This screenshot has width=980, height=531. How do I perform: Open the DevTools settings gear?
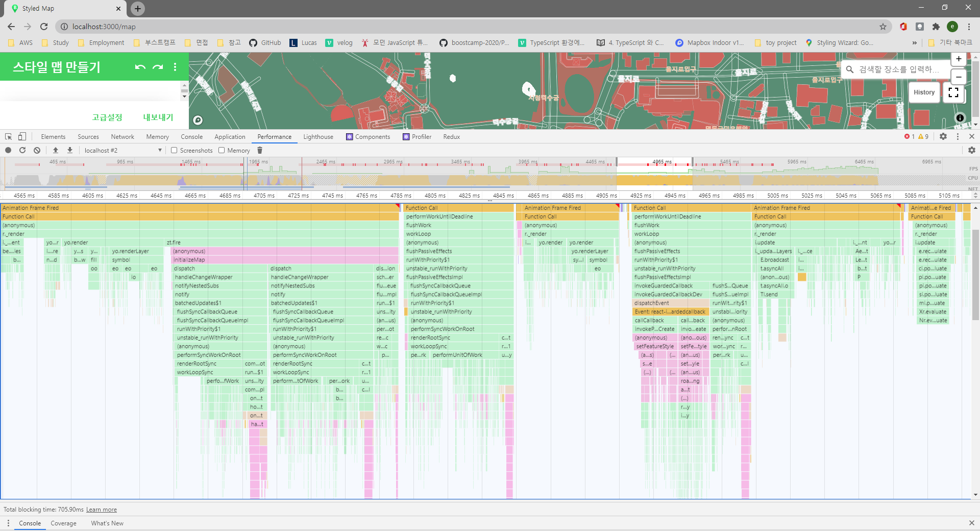pos(943,136)
